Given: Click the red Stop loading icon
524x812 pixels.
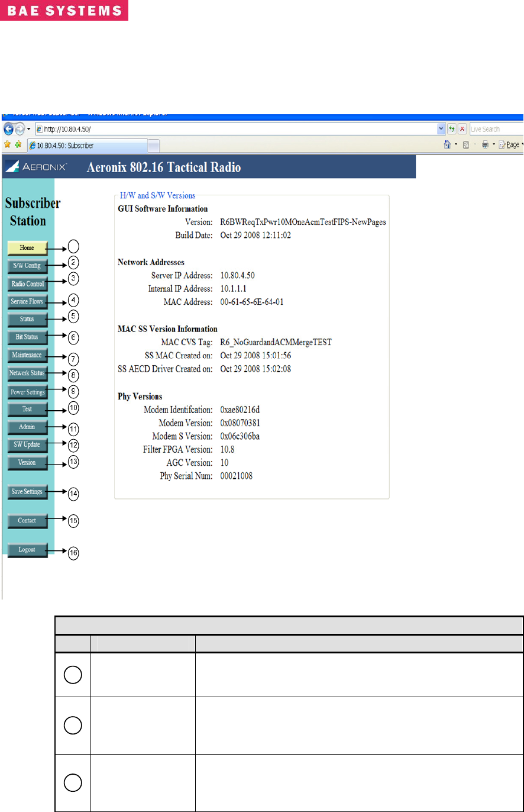Looking at the screenshot, I should 463,129.
